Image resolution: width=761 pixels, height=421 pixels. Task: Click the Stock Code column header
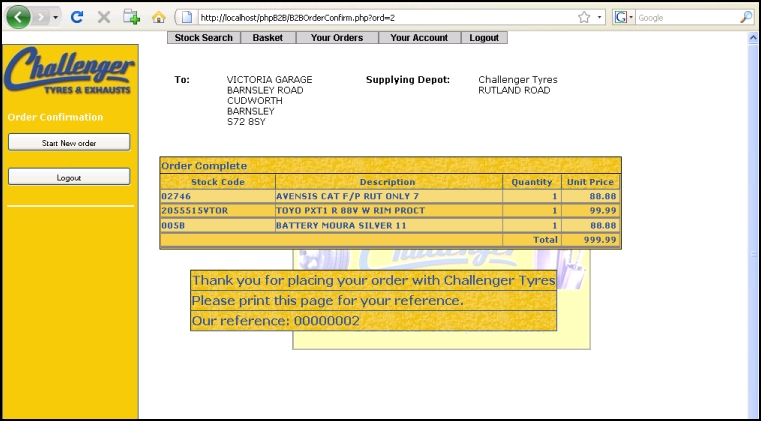pyautogui.click(x=218, y=182)
